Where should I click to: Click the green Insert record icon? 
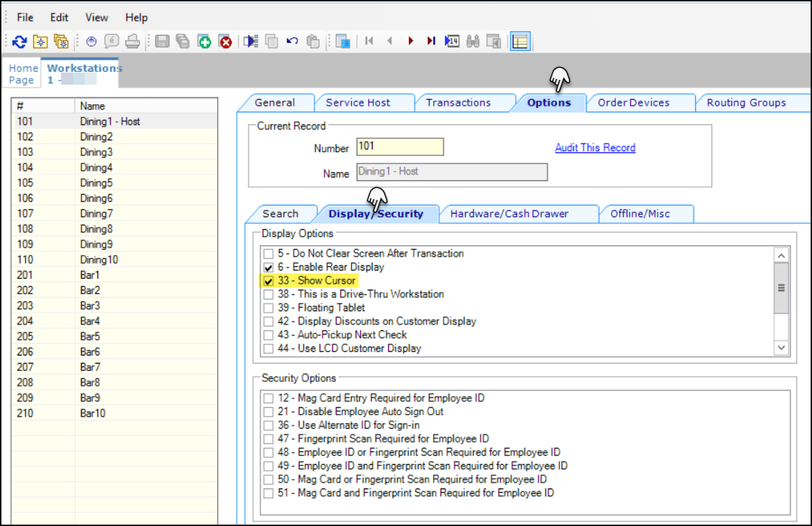(x=204, y=42)
